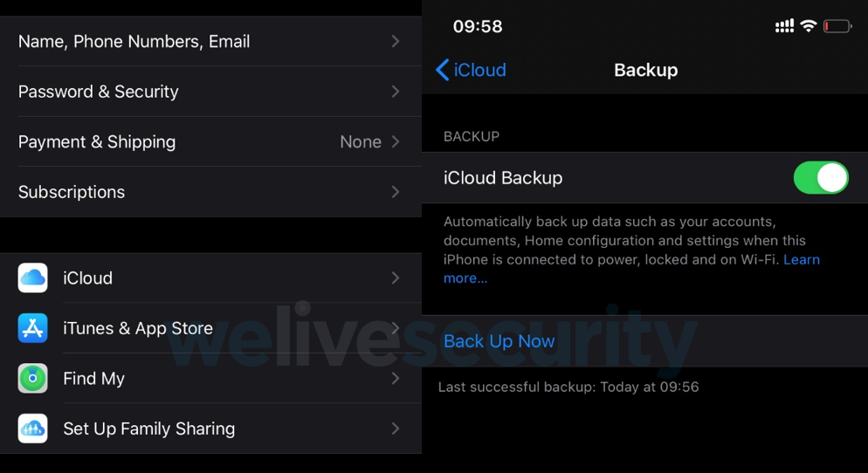Tap the Family Sharing icon

33,428
